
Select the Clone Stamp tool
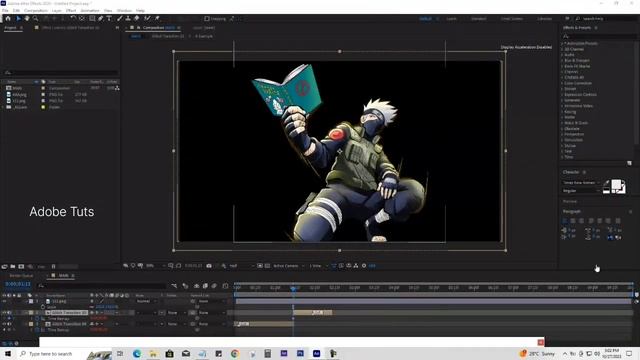[x=128, y=18]
